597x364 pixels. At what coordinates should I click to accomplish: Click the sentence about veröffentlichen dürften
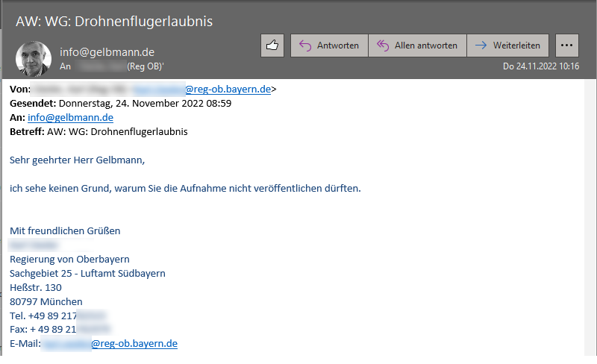click(185, 188)
